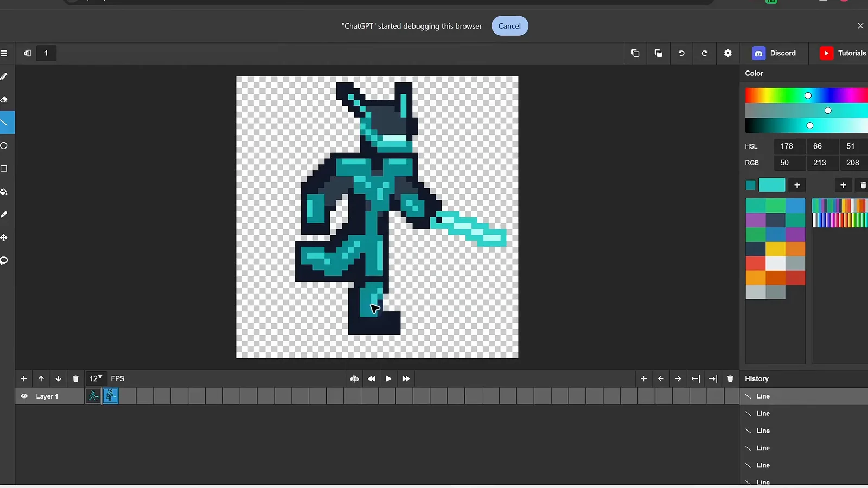Viewport: 868px width, 488px height.
Task: Select the first frame thumbnail
Action: 93,396
